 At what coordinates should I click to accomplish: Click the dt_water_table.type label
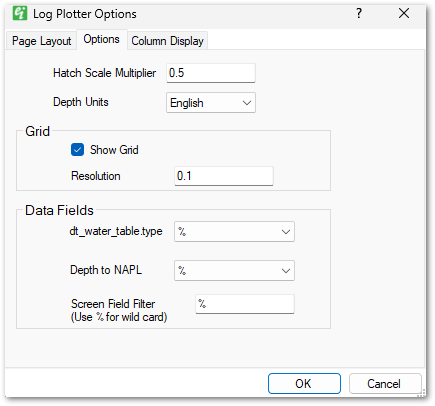pyautogui.click(x=116, y=231)
